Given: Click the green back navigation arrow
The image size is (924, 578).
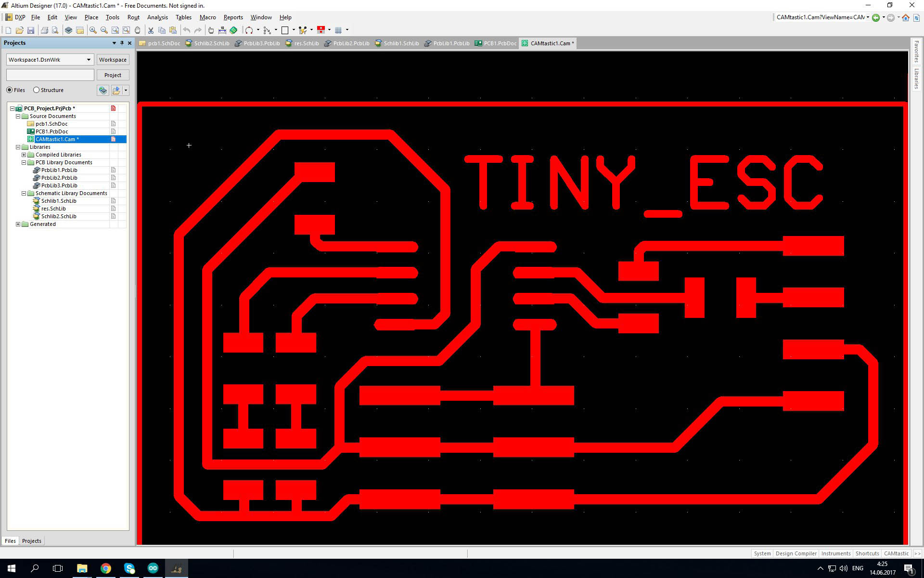Looking at the screenshot, I should tap(876, 18).
